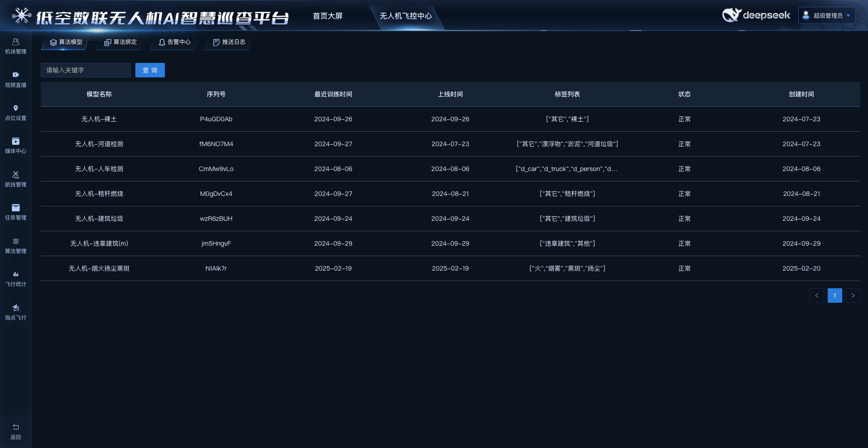Open 指点飞行 sidebar icon
This screenshot has height=448, width=868.
[16, 308]
